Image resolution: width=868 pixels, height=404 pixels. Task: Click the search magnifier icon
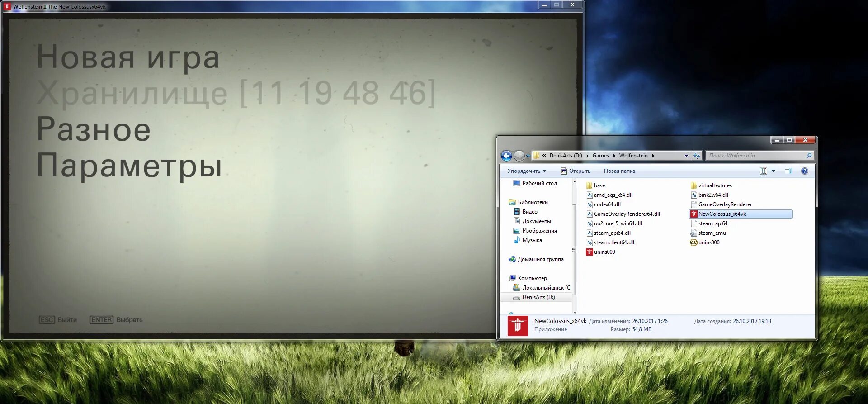(809, 156)
